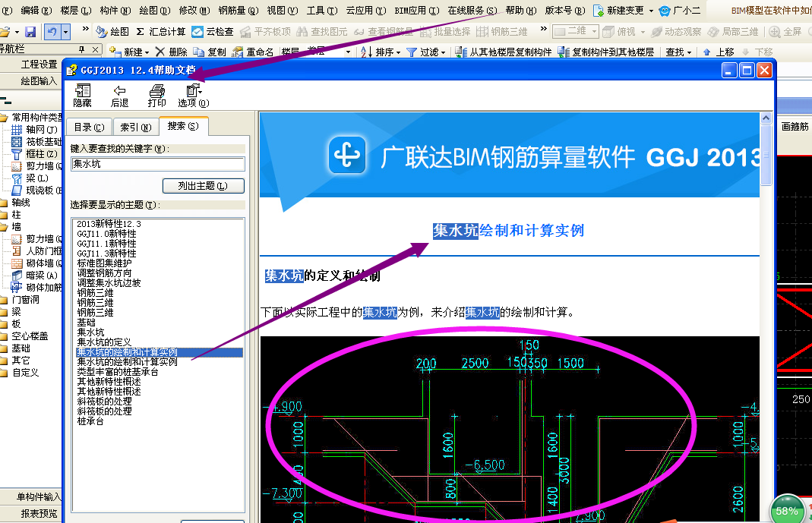Click 动态观察 dynamic orbit tool
812x523 pixels.
(676, 32)
